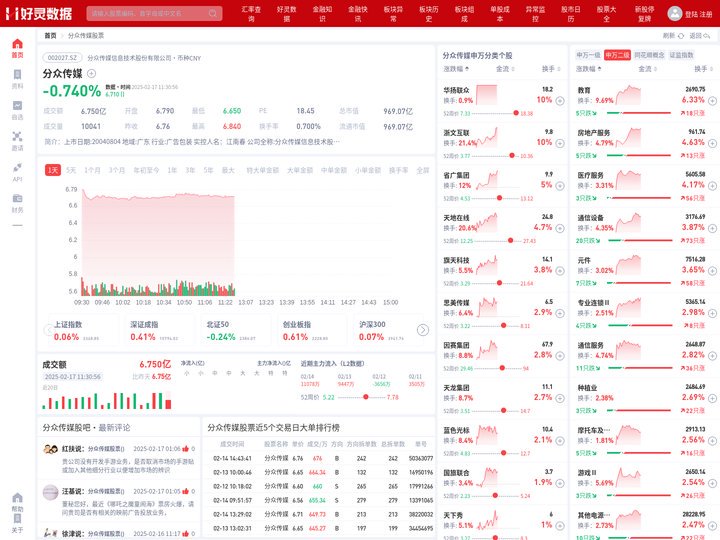
Task: Click the plus icon on 通信设备 row
Action: tap(712, 228)
